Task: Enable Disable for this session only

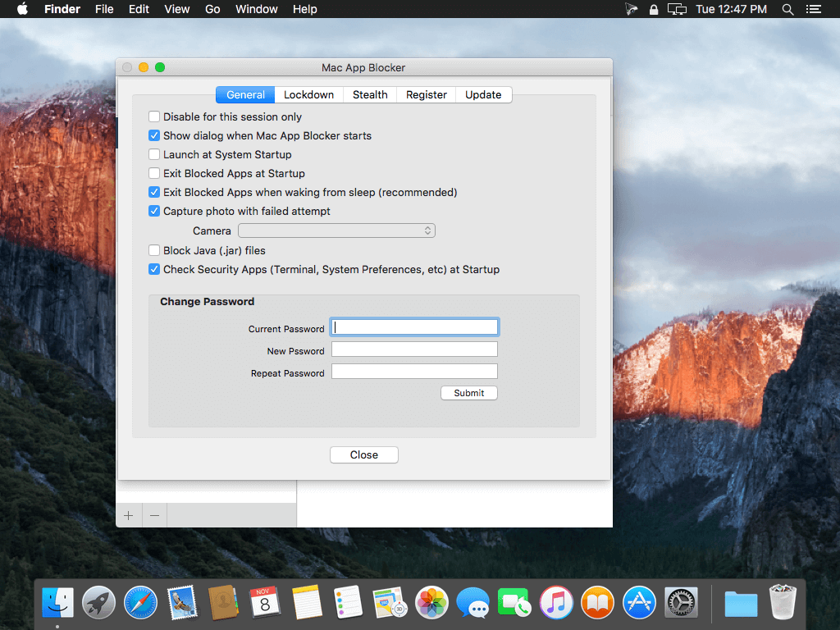Action: point(154,116)
